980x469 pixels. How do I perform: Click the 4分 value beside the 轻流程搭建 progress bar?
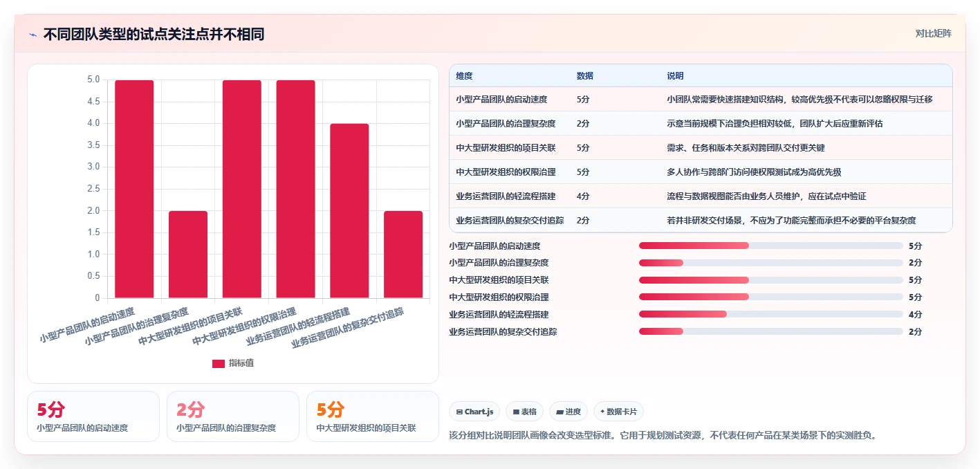click(915, 315)
